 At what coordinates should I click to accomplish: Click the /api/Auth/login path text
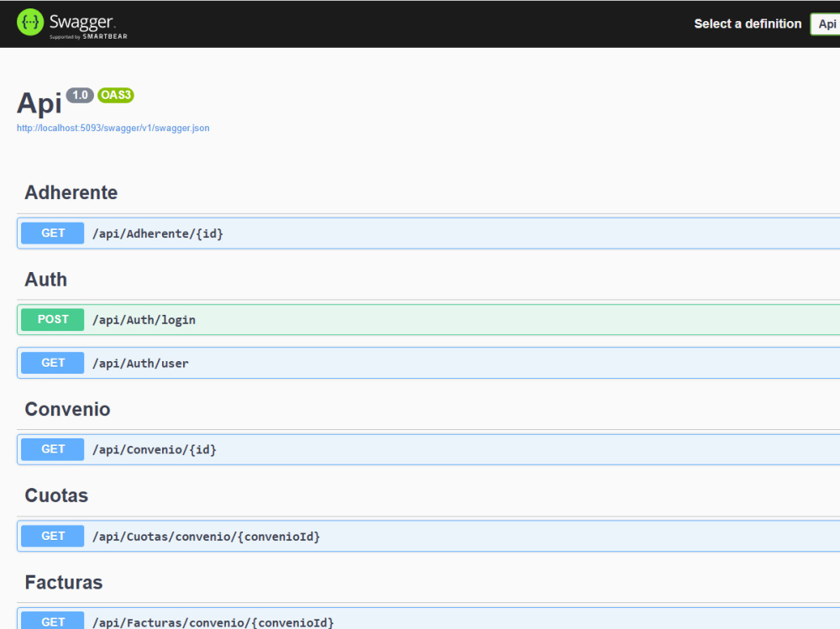(144, 320)
